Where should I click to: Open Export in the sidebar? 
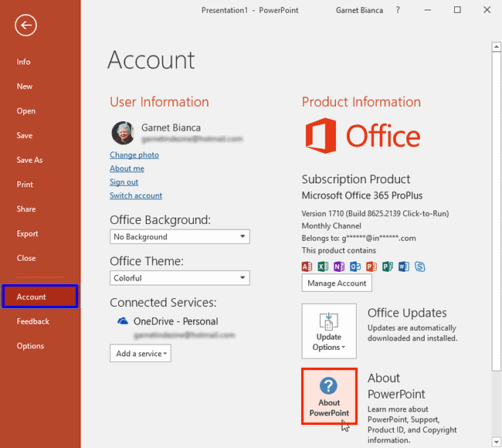(27, 234)
